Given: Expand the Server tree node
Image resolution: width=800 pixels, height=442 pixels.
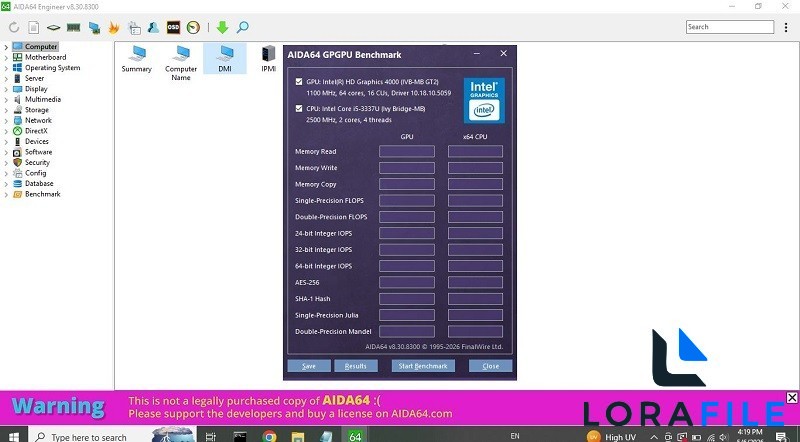Looking at the screenshot, I should [x=6, y=79].
